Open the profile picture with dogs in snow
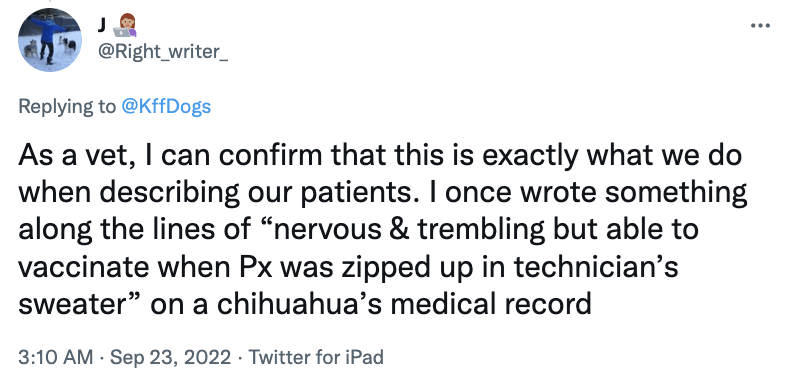Image resolution: width=786 pixels, height=380 pixels. point(50,40)
